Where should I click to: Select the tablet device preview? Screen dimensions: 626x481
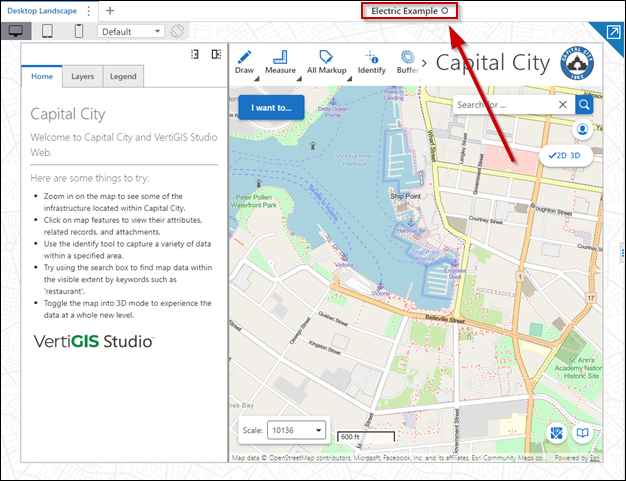pos(47,31)
